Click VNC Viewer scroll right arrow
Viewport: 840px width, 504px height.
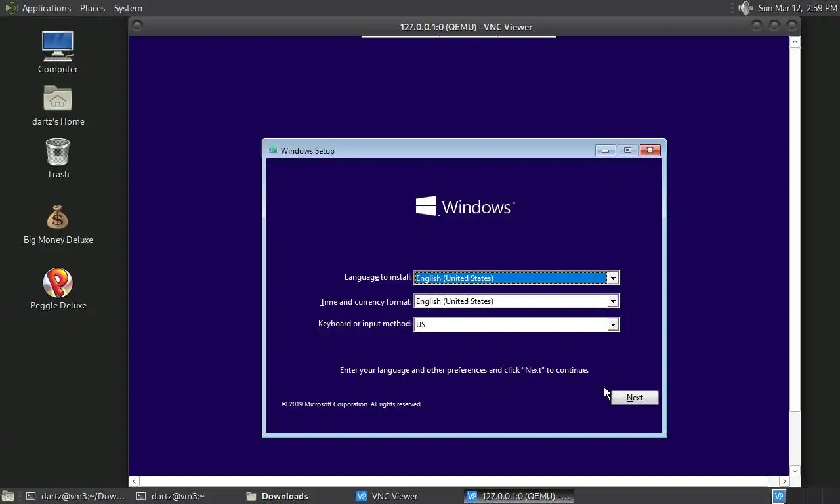click(784, 481)
